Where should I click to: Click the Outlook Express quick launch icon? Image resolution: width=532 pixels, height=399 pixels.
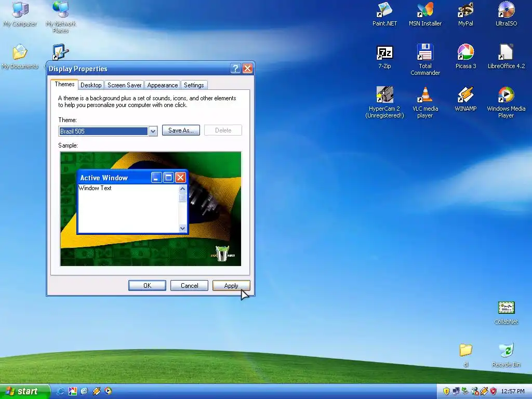[85, 391]
